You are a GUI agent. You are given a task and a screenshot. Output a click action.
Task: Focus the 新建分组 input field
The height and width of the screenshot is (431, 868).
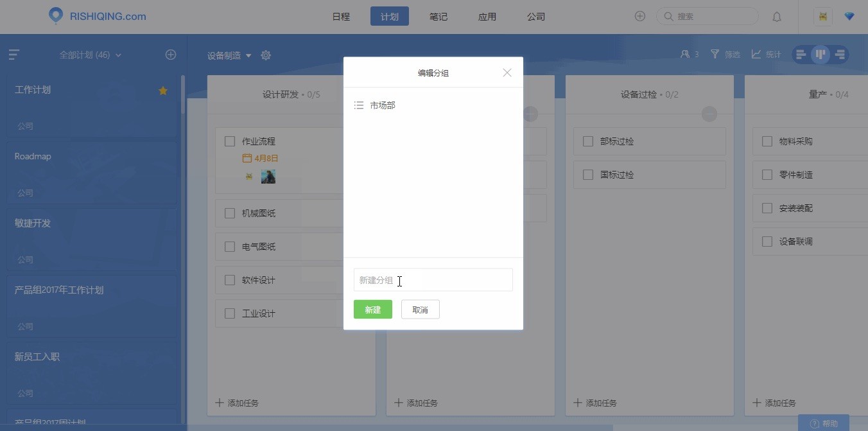coord(433,280)
